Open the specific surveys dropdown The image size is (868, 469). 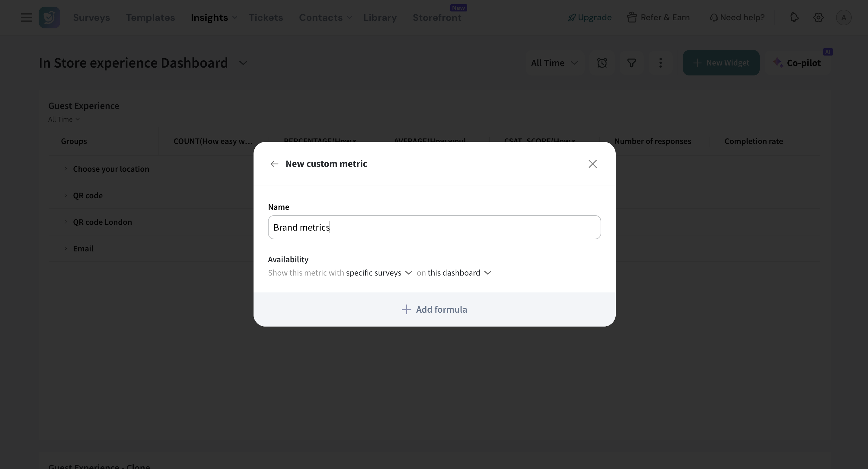[379, 273]
